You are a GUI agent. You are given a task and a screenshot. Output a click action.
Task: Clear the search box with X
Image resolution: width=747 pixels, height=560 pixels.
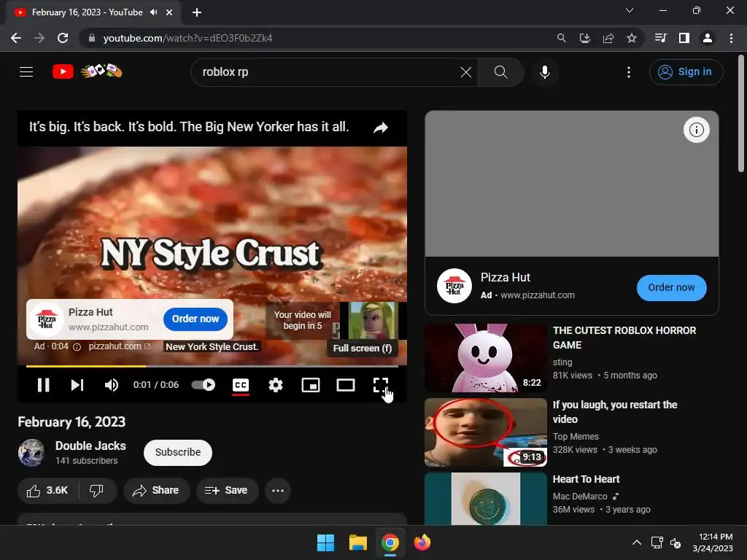[466, 72]
